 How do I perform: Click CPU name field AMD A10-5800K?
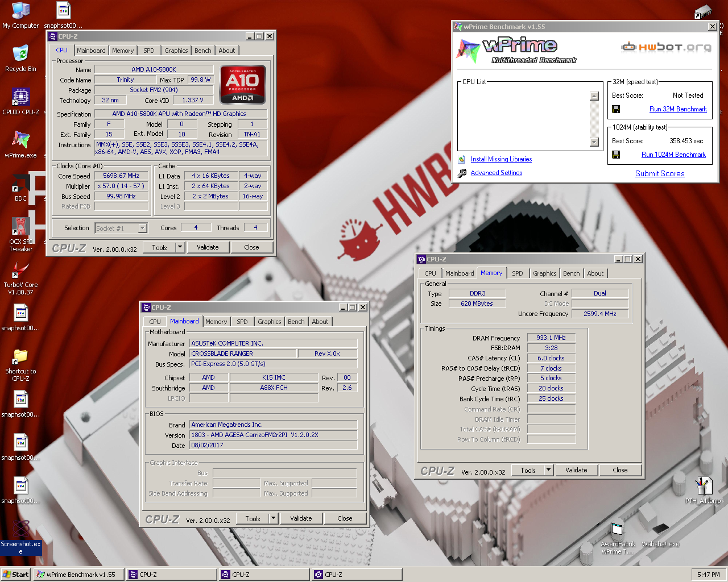(154, 69)
